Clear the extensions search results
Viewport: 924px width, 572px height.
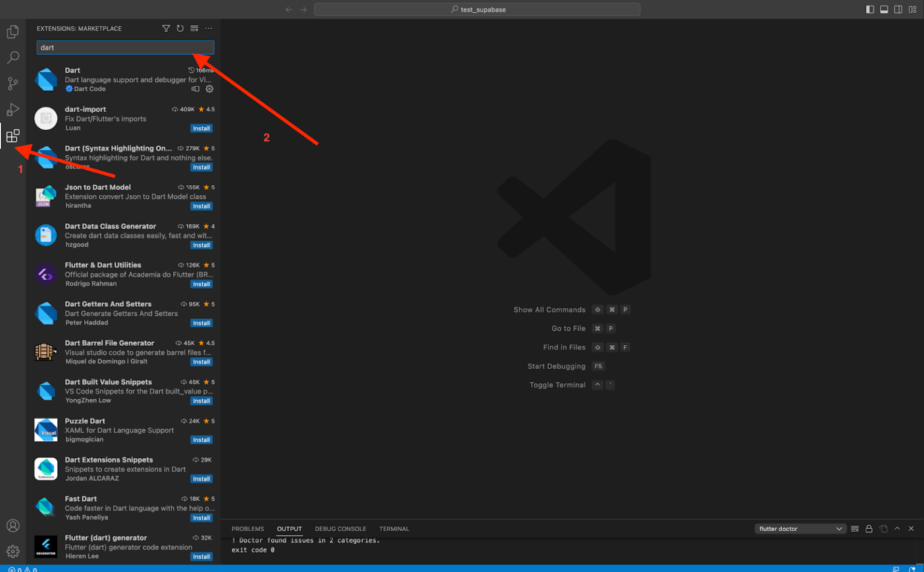point(194,28)
